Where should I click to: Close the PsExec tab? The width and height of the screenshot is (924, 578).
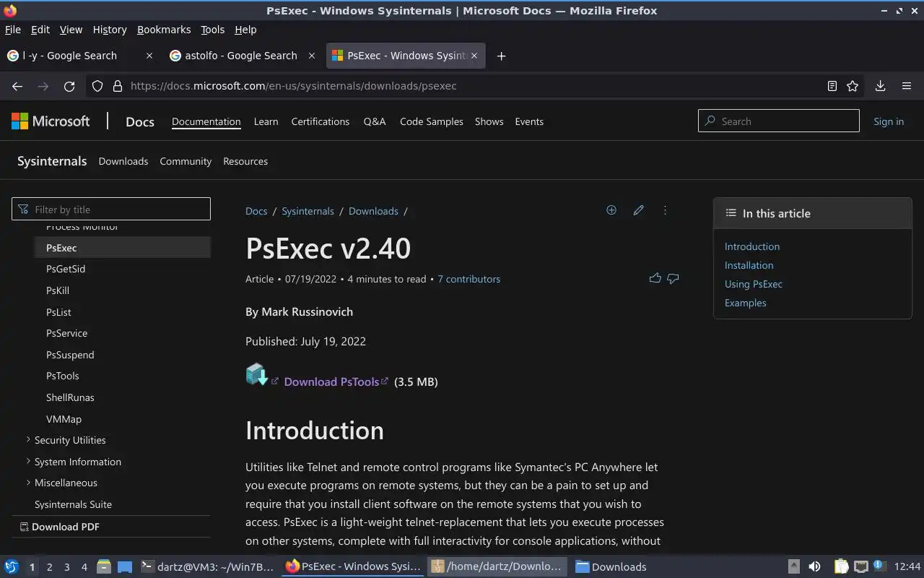(x=474, y=56)
